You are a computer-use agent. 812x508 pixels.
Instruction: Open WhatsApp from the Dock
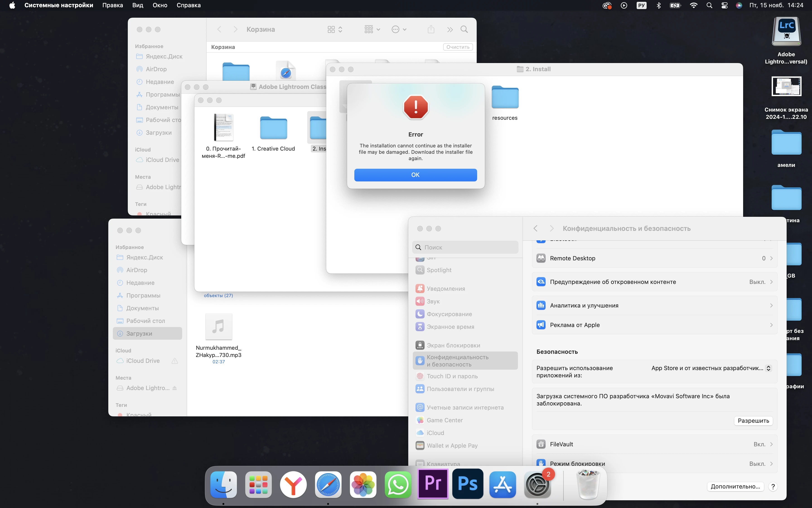[x=398, y=484]
